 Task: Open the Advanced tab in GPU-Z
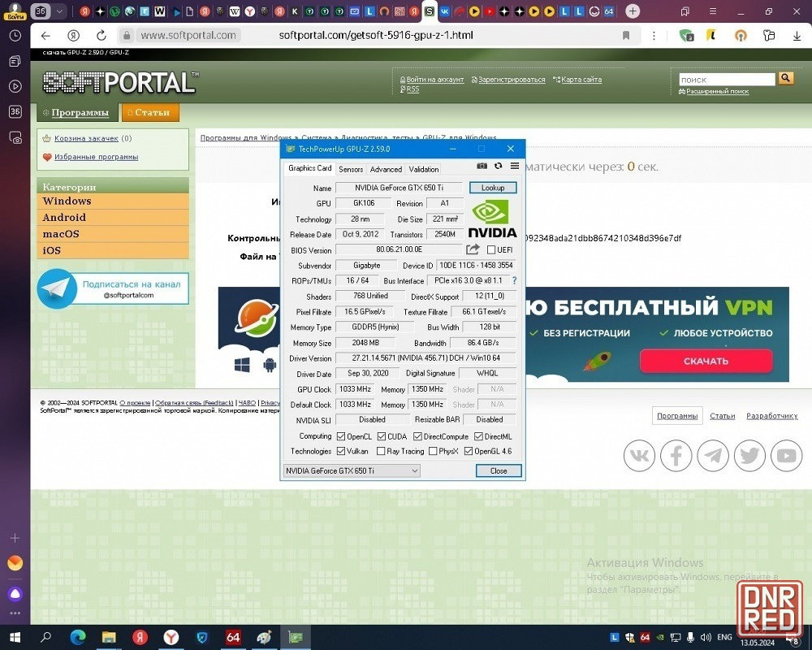click(x=386, y=169)
